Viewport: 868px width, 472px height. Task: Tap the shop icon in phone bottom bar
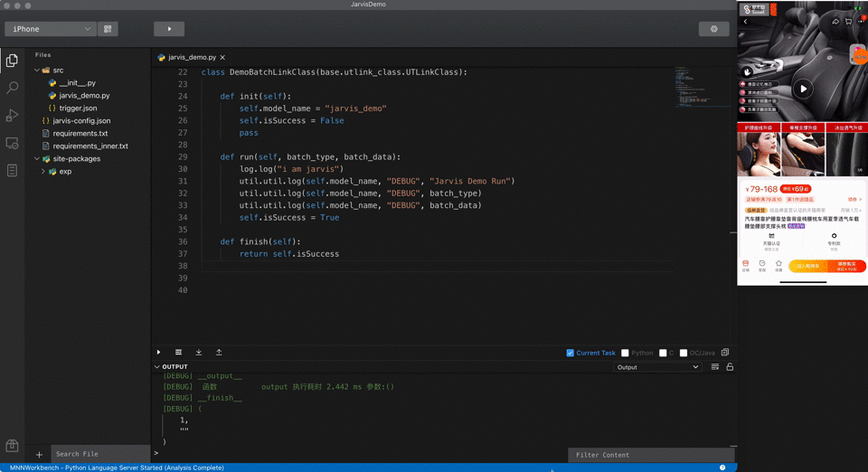746,266
